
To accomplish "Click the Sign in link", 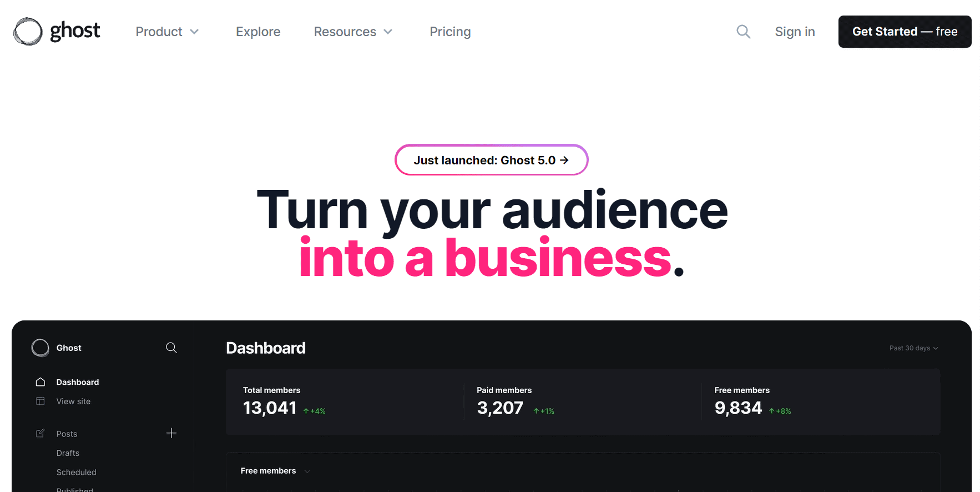I will pos(795,32).
